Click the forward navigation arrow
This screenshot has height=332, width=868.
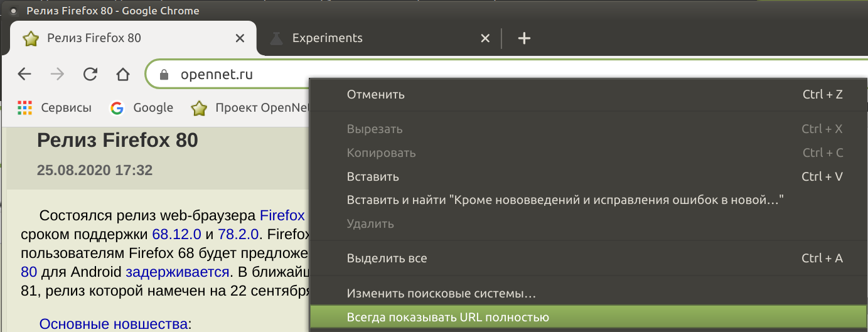point(57,74)
